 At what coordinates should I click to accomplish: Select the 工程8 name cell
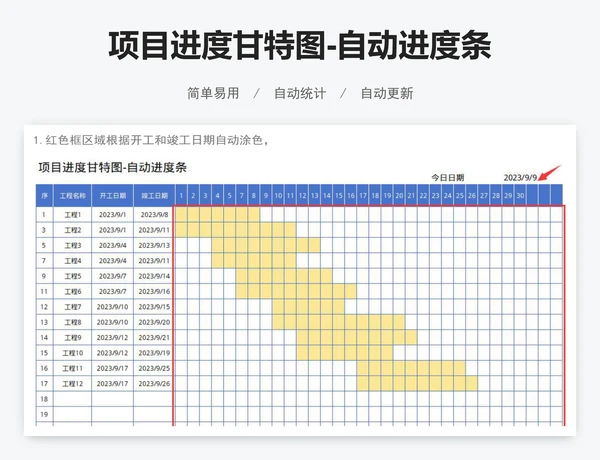click(x=72, y=322)
